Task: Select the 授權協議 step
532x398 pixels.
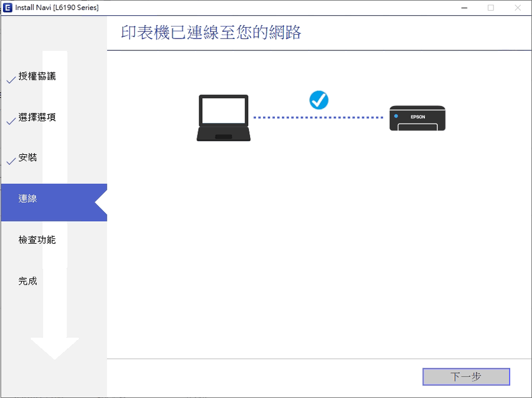Action: click(x=37, y=76)
